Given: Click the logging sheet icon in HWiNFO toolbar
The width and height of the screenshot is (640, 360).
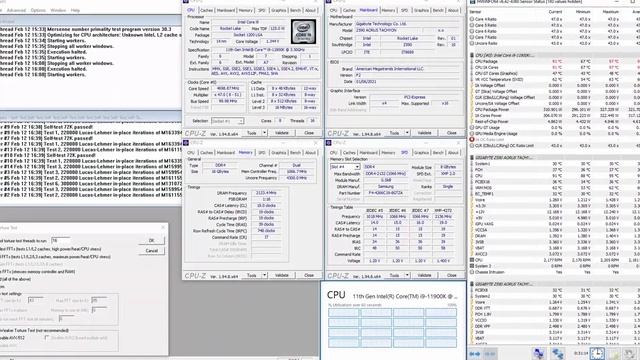Looking at the screenshot, I should pos(614,354).
